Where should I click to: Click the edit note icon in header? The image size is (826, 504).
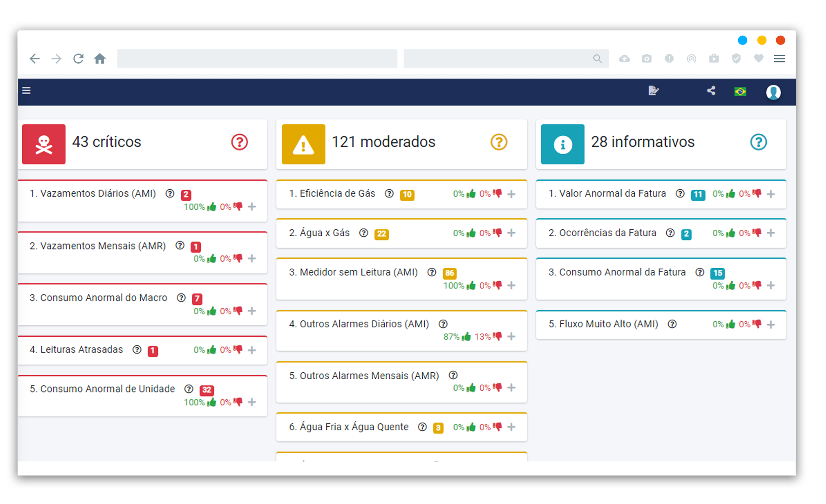(x=653, y=91)
